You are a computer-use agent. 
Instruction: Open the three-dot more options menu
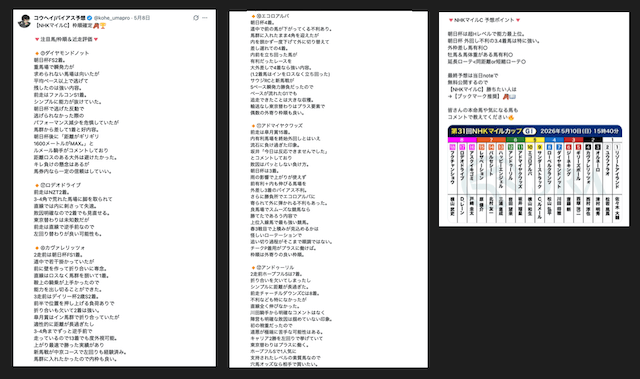[x=204, y=18]
